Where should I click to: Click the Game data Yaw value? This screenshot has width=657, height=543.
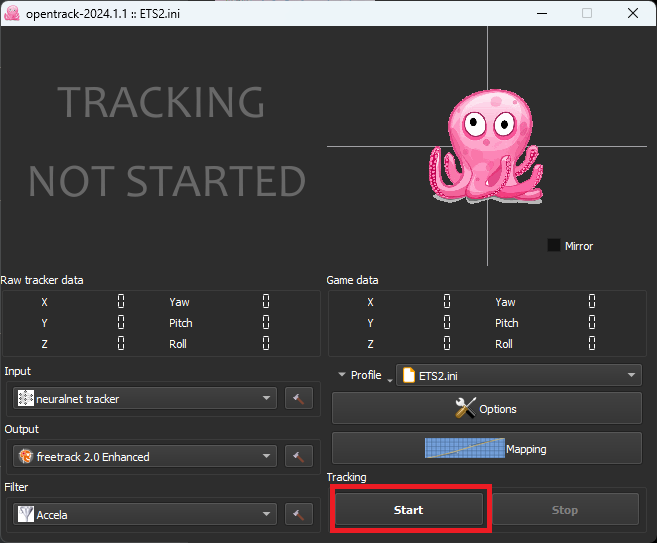pos(592,301)
